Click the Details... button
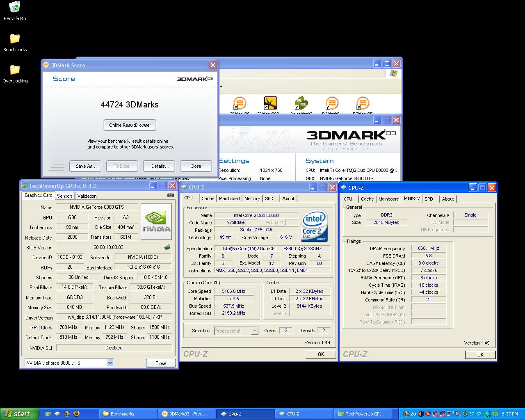The height and width of the screenshot is (420, 525). click(x=160, y=166)
